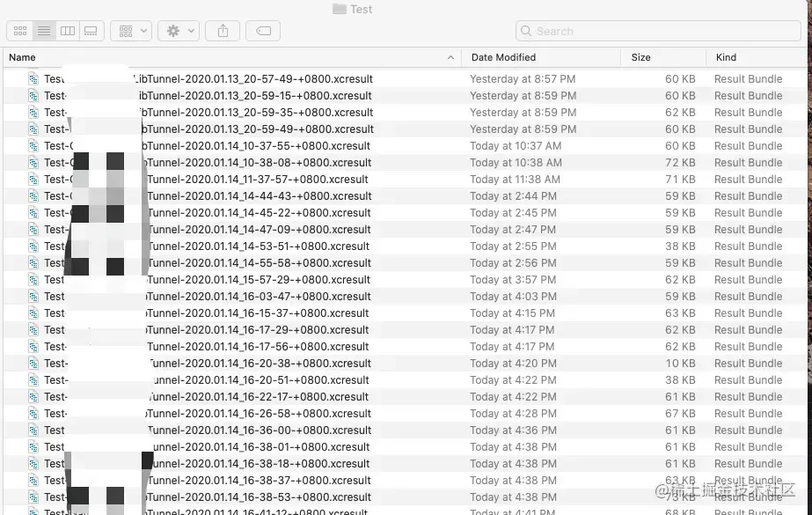Sort by the Kind column header

pos(726,57)
